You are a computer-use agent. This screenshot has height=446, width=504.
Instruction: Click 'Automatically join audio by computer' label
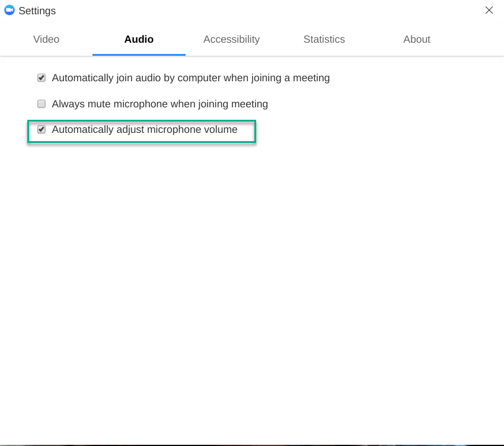tap(190, 78)
